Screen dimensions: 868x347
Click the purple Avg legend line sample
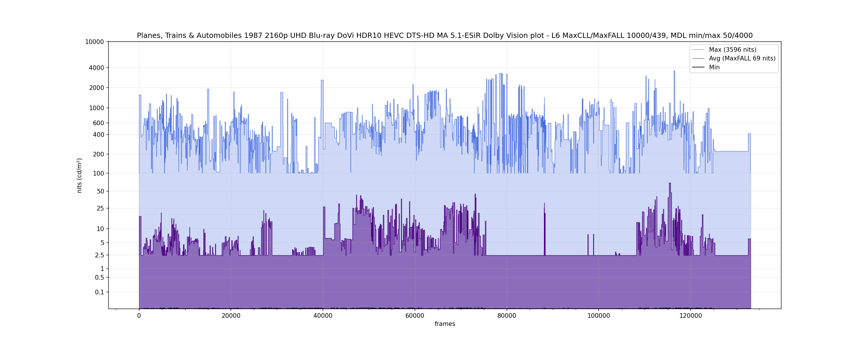(x=698, y=59)
